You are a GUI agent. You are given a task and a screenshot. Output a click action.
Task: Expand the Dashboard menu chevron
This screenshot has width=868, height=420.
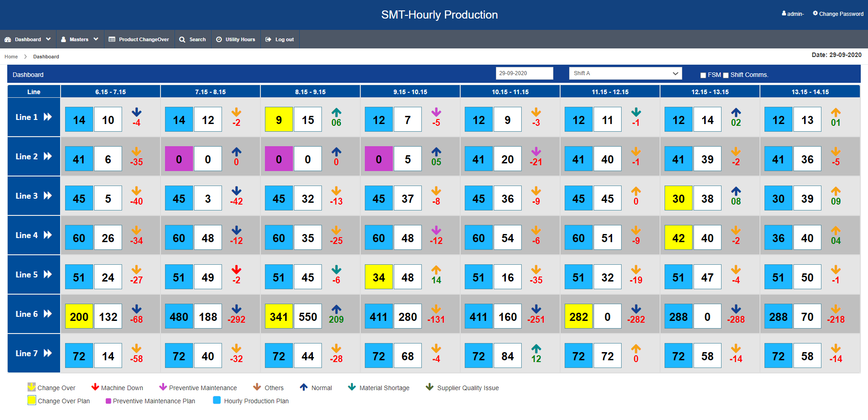pyautogui.click(x=48, y=39)
